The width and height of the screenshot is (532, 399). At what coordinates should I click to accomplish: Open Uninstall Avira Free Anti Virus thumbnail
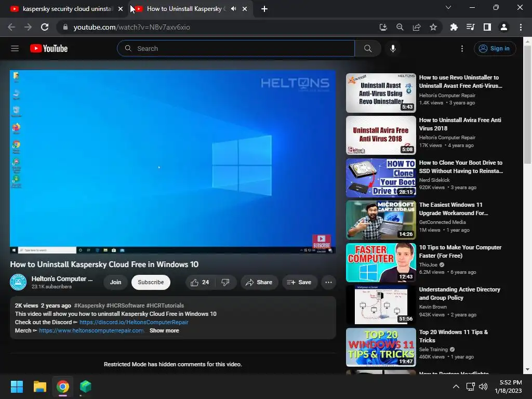(381, 136)
